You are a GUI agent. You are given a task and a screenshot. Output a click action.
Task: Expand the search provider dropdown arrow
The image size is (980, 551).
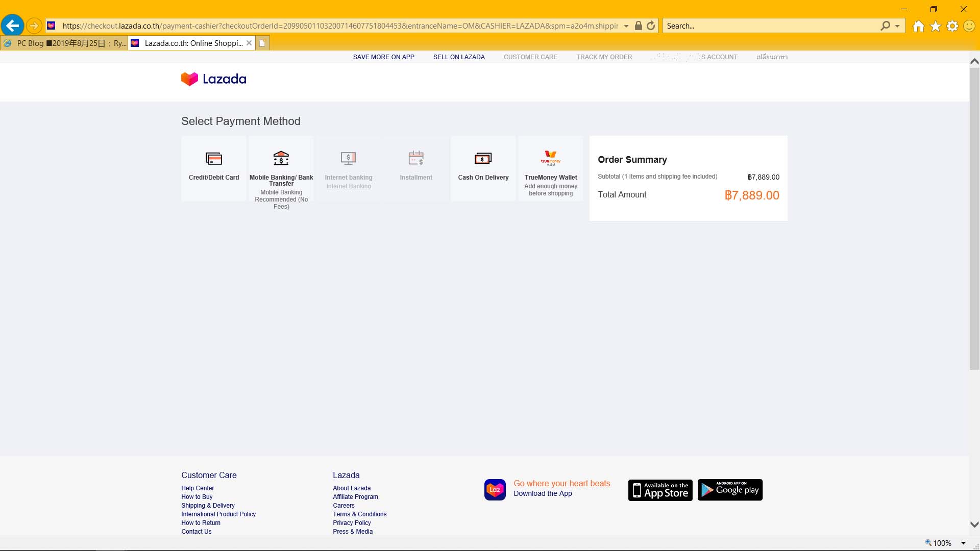coord(897,26)
